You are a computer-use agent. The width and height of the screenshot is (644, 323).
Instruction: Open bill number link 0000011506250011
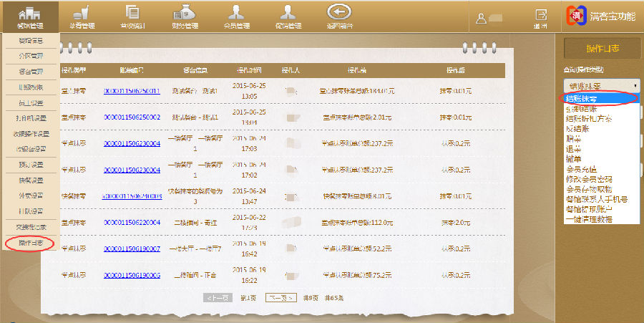coord(132,91)
